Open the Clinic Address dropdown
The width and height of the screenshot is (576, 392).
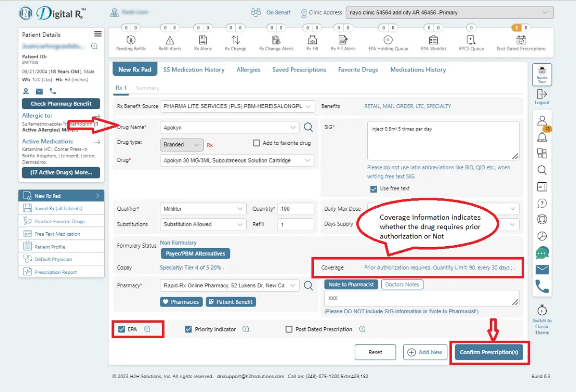tap(450, 13)
